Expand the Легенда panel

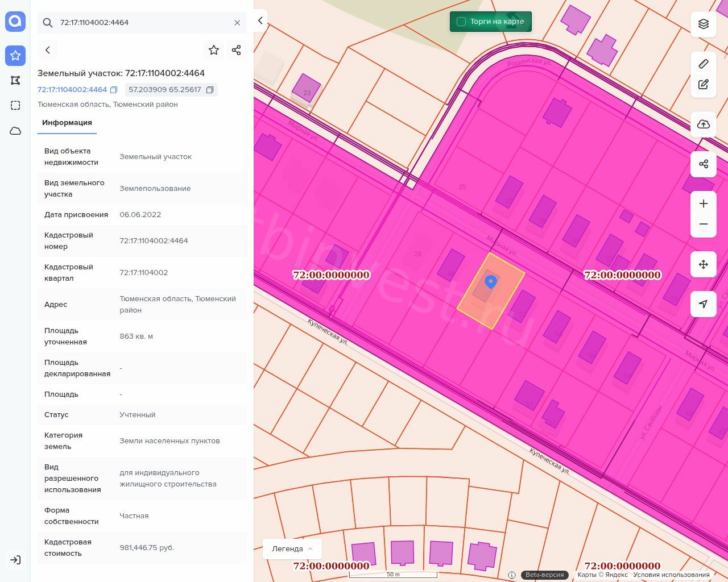(292, 548)
